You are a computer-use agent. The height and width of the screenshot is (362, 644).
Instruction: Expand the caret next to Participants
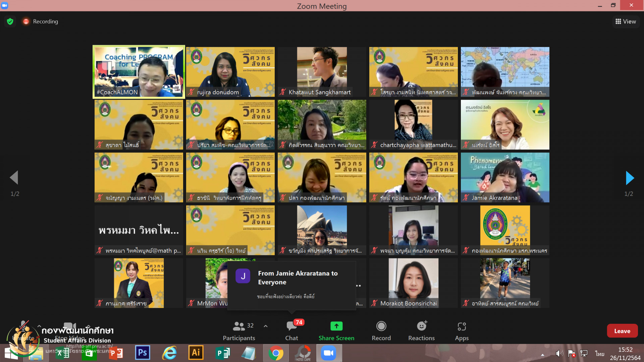pyautogui.click(x=266, y=326)
